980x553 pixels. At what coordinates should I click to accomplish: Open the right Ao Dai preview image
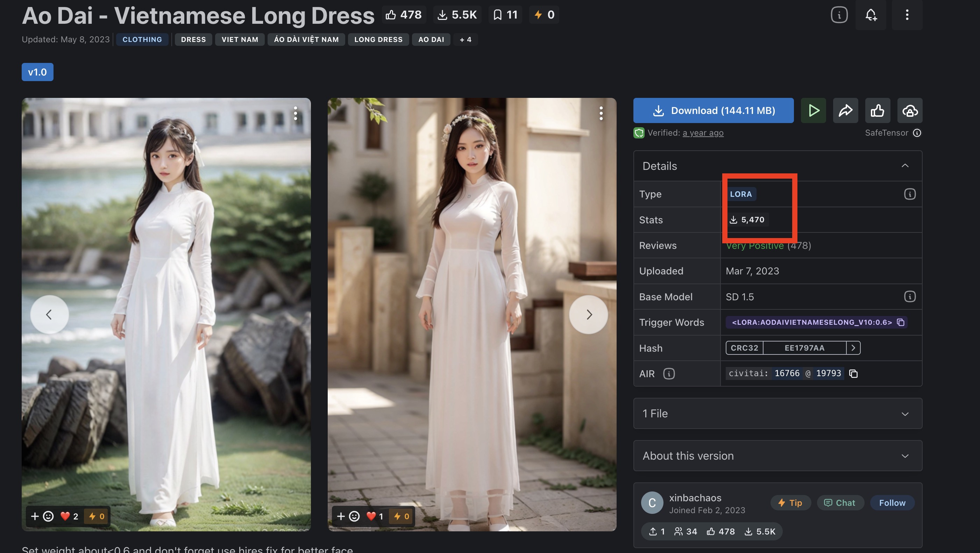pos(472,315)
